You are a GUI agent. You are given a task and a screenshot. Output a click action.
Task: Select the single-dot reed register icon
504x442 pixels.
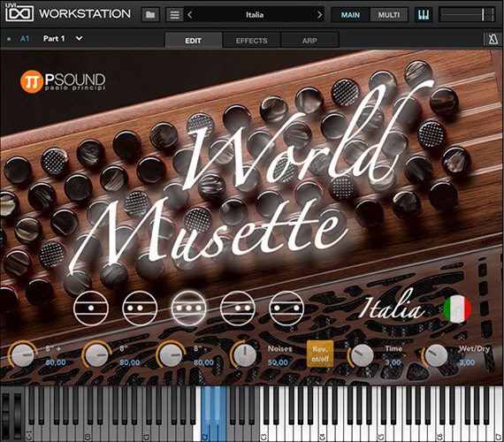pyautogui.click(x=91, y=308)
